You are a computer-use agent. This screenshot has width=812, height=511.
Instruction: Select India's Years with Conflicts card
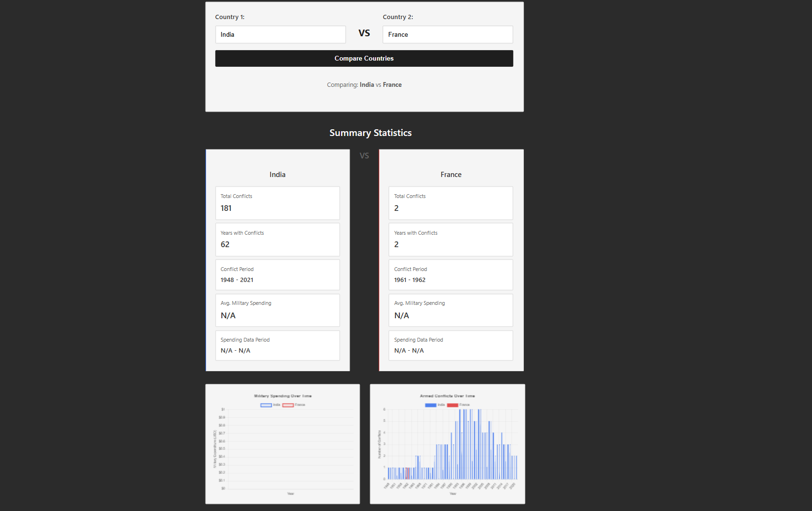coord(277,240)
